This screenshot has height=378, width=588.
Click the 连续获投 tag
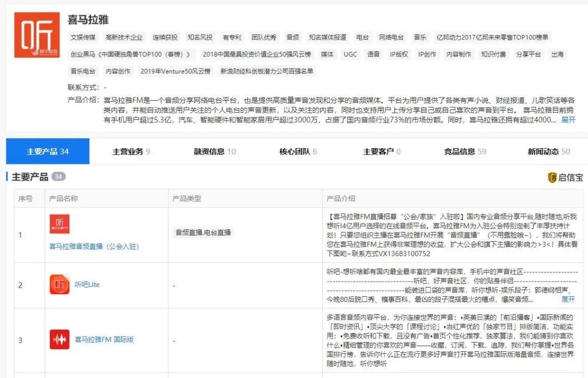coord(165,38)
